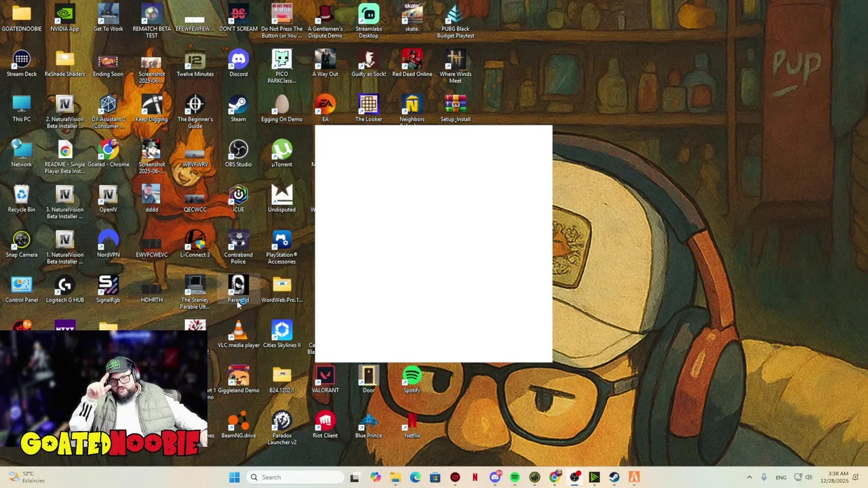The image size is (868, 488).
Task: Launch the Steam desktop shortcut
Action: [x=238, y=108]
